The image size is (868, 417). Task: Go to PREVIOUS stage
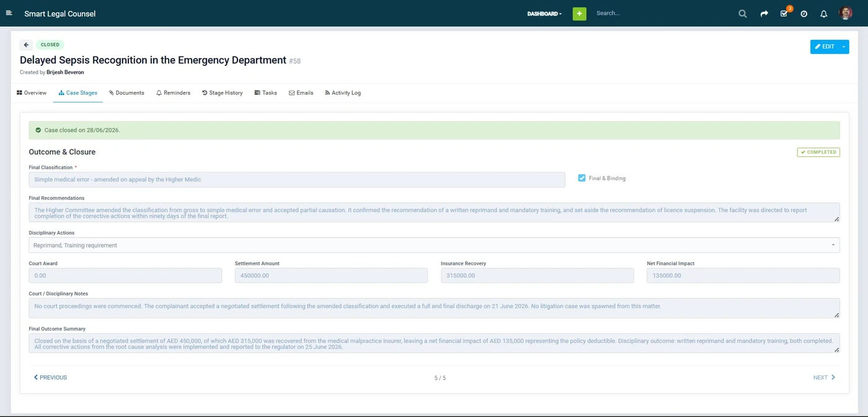pos(50,377)
